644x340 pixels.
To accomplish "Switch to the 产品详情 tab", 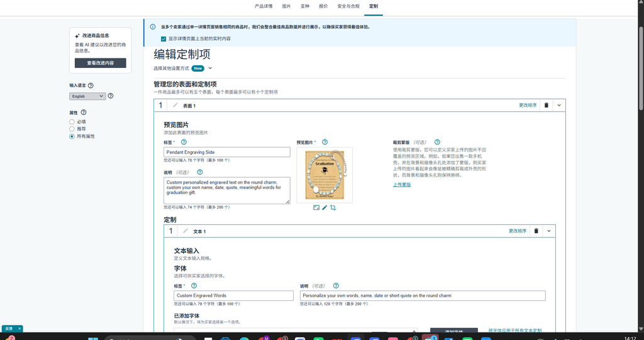I will point(264,6).
